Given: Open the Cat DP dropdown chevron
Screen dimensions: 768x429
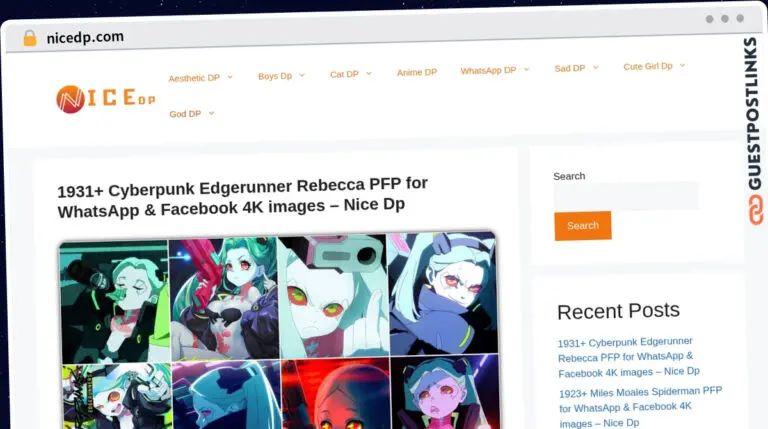Looking at the screenshot, I should 369,73.
